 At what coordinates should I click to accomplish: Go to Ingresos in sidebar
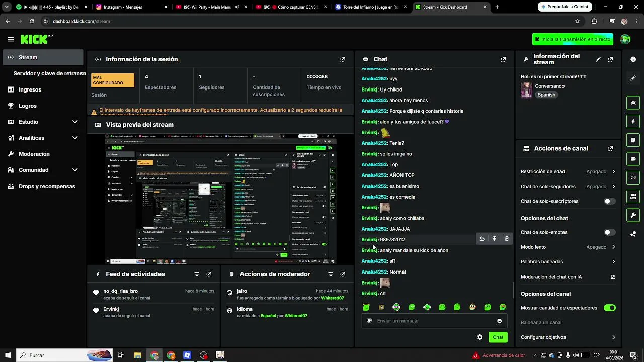43,89
